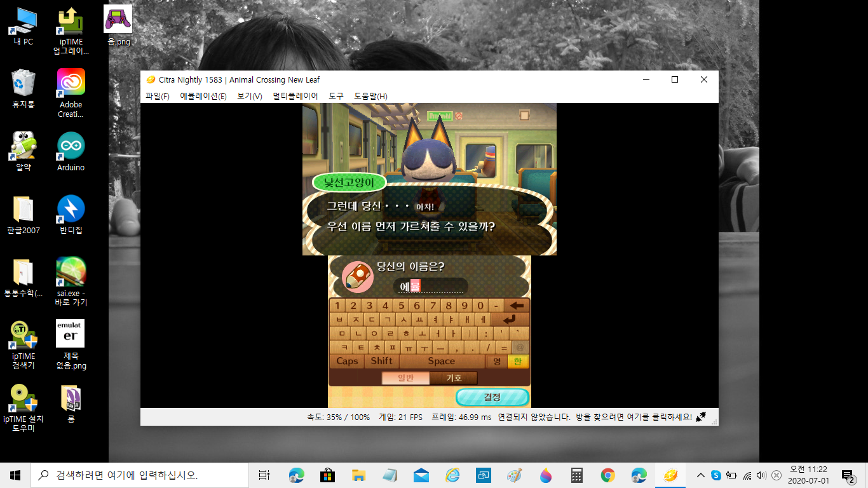Viewport: 868px width, 488px height.
Task: Show hidden system tray icons
Action: tap(701, 475)
